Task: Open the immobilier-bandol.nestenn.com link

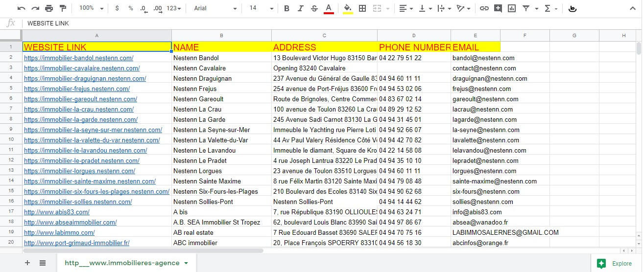Action: point(78,58)
